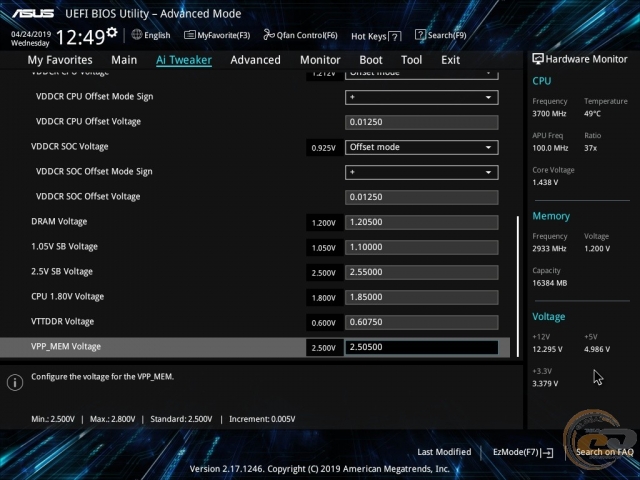Click VTTDDR Voltage input 0.60750
The width and height of the screenshot is (640, 480).
[422, 322]
